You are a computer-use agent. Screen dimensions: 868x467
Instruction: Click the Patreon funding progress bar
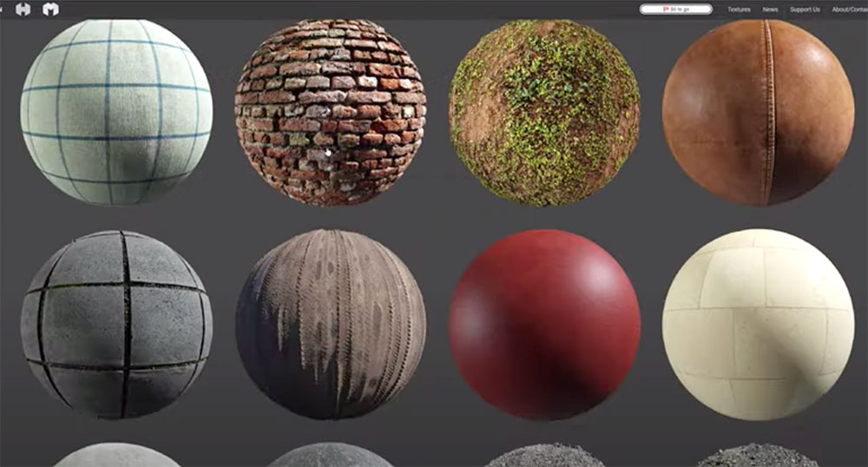[x=676, y=10]
